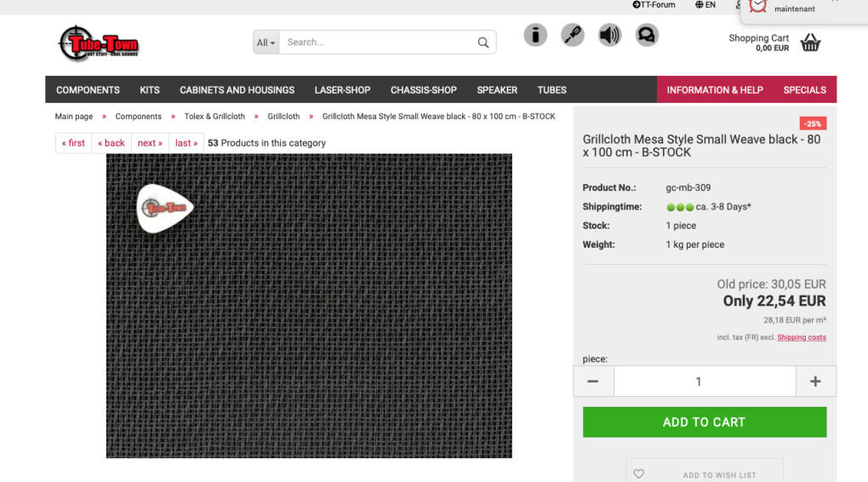This screenshot has width=868, height=482.
Task: Click the piece quantity field
Action: (x=705, y=382)
